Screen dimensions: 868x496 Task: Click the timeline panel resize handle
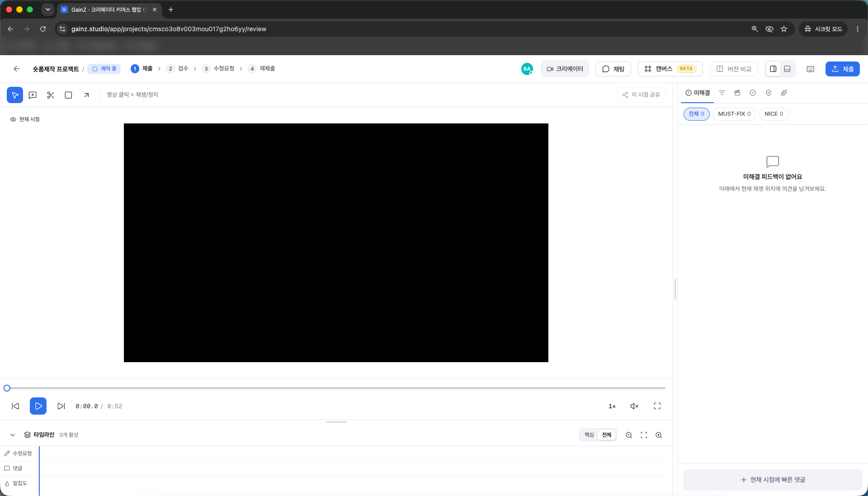(x=336, y=422)
